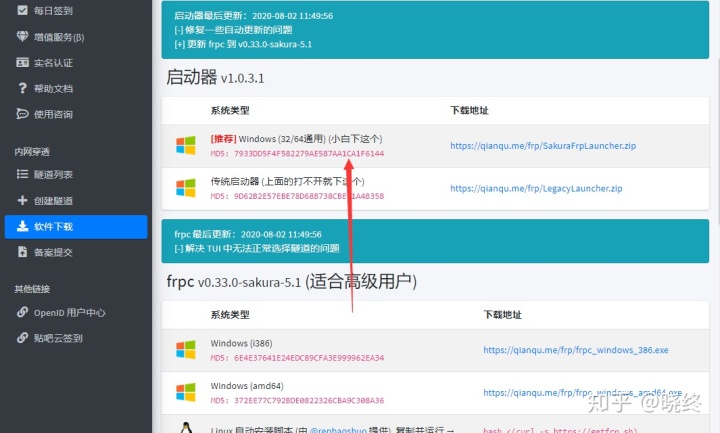
Task: Click the question mark icon for 帮助文档
Action: [22, 88]
